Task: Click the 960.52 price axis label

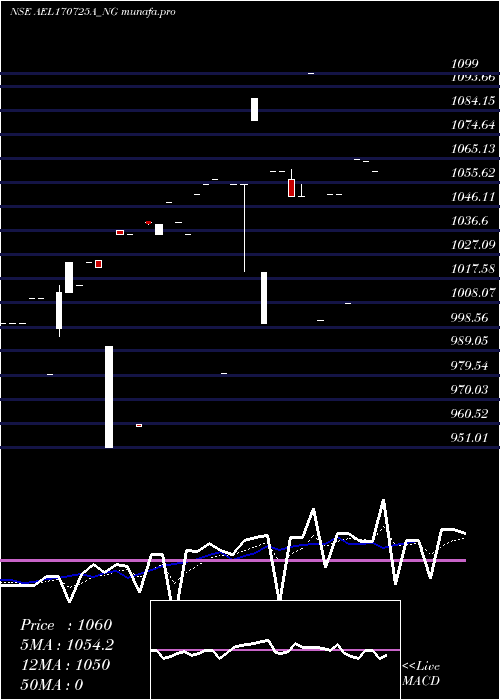Action: 470,414
